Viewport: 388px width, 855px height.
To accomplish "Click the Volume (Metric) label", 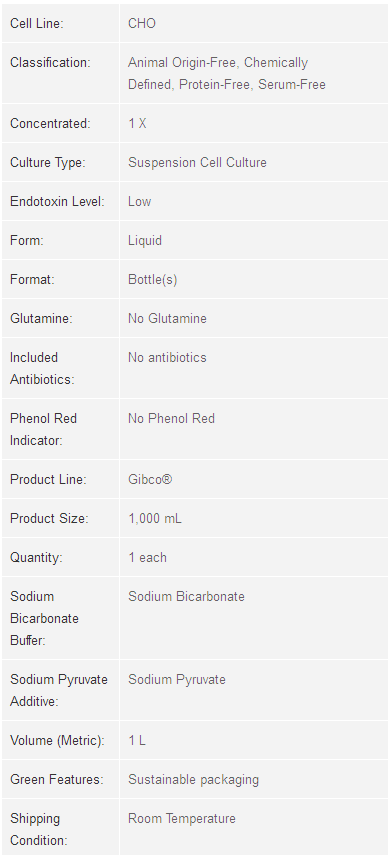I will tap(57, 741).
